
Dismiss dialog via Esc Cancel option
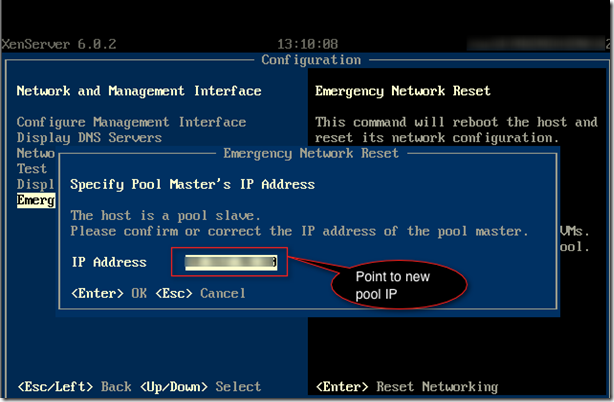point(200,293)
